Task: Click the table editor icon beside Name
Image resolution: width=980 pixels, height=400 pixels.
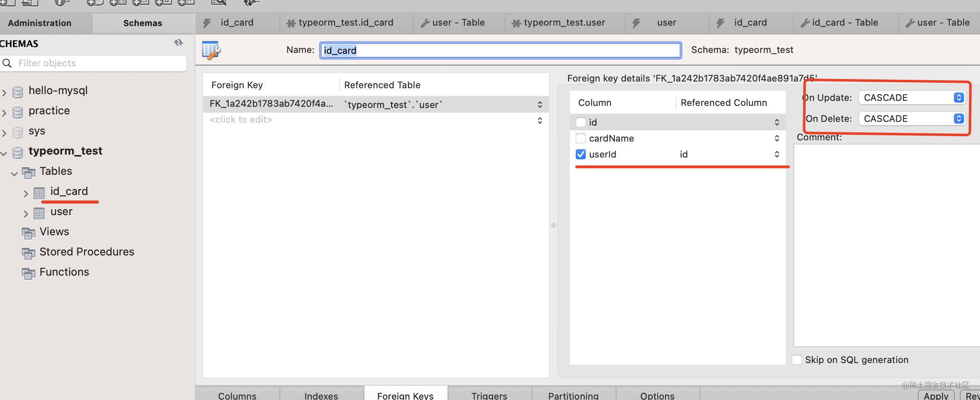Action: coord(211,50)
